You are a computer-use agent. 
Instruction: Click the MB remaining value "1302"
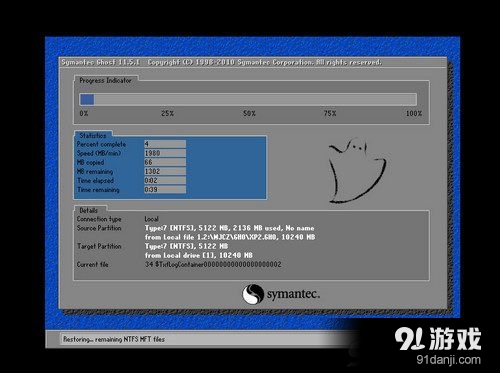pyautogui.click(x=165, y=171)
